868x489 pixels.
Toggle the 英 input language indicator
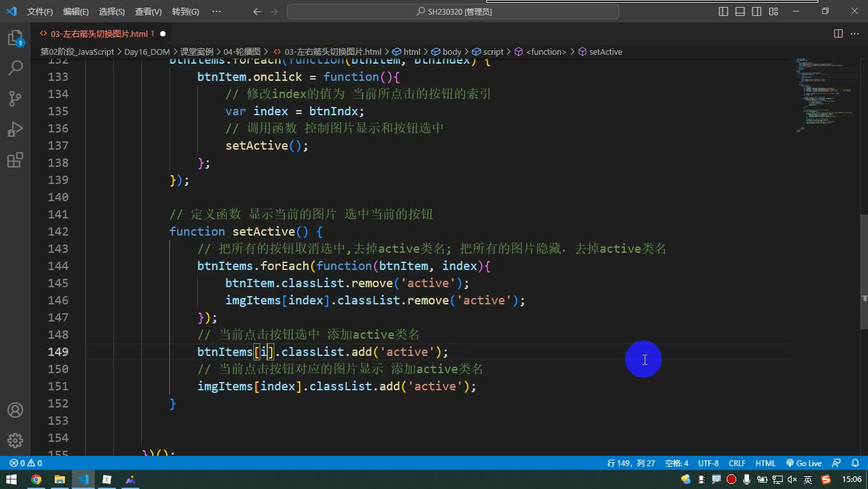[x=808, y=479]
